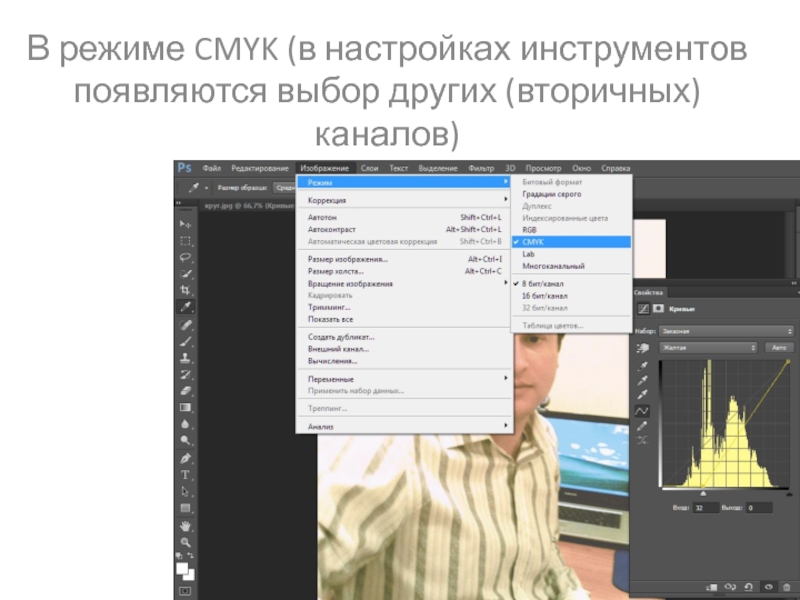
Task: Choose Размер изображения... menu item
Action: pos(404,259)
